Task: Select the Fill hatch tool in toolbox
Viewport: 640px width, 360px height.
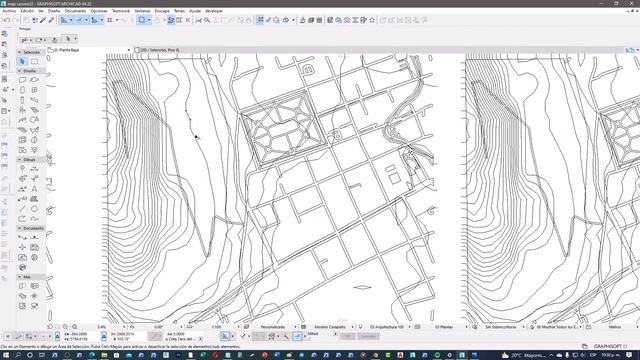Action: click(34, 199)
